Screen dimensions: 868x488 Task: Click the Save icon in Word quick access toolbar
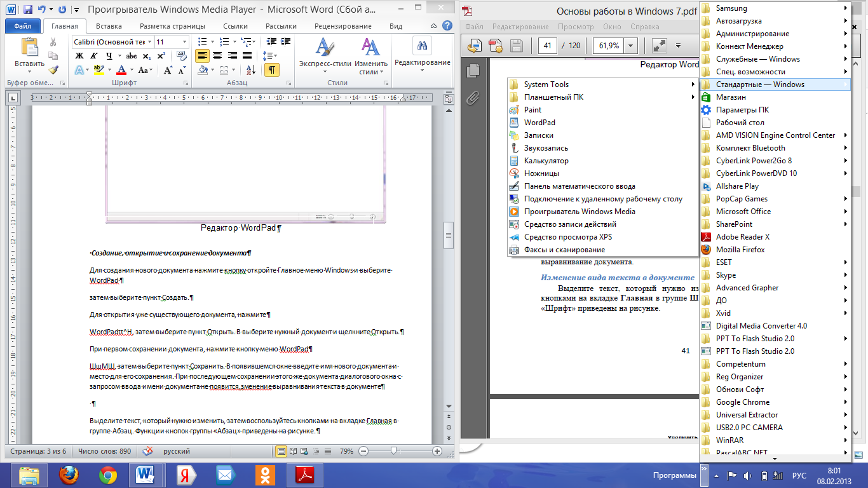27,10
